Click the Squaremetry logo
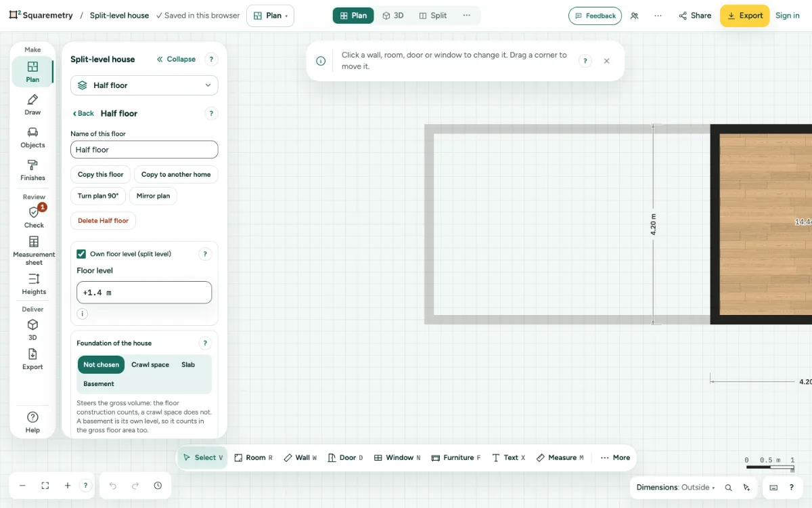This screenshot has height=508, width=812. 41,15
